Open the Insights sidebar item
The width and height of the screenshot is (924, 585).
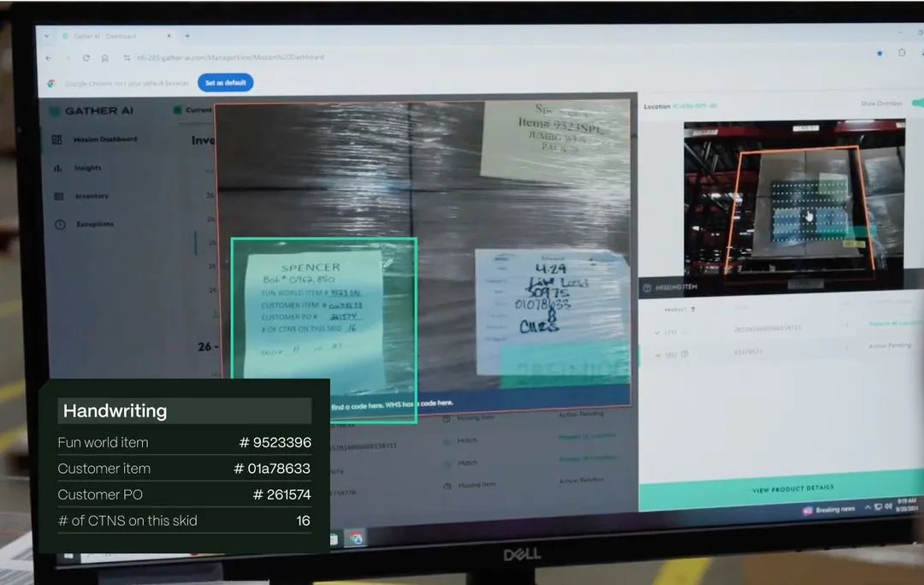tap(77, 168)
